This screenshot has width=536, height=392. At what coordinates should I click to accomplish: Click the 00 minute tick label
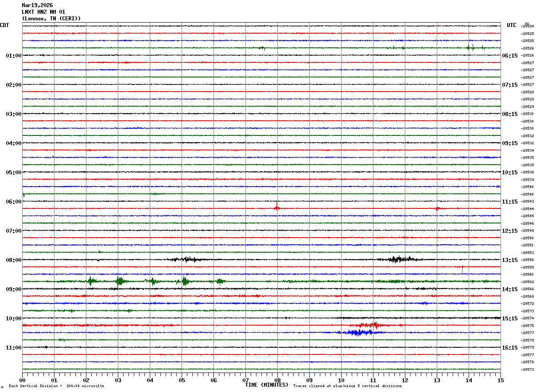[22, 380]
